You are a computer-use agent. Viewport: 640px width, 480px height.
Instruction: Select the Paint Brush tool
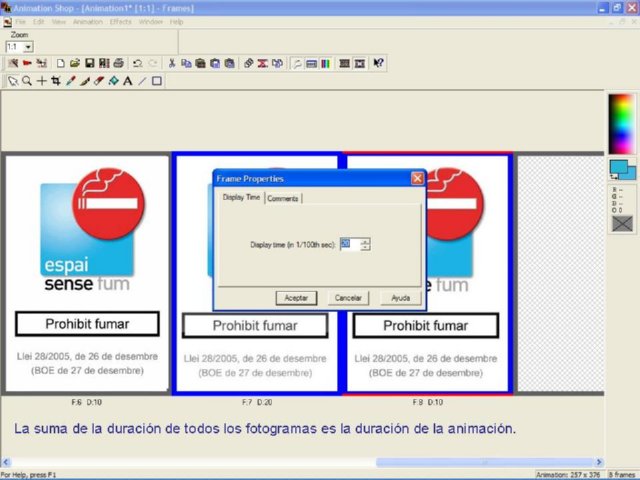pos(85,81)
